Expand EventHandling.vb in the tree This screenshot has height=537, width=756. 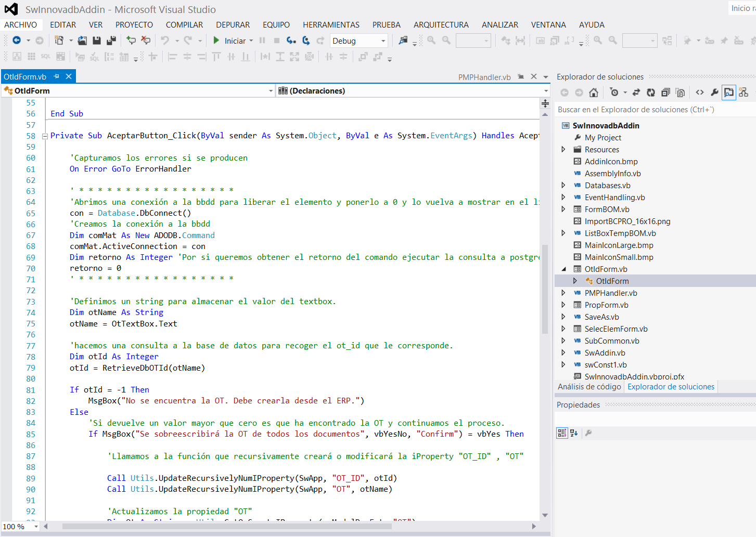(x=563, y=198)
